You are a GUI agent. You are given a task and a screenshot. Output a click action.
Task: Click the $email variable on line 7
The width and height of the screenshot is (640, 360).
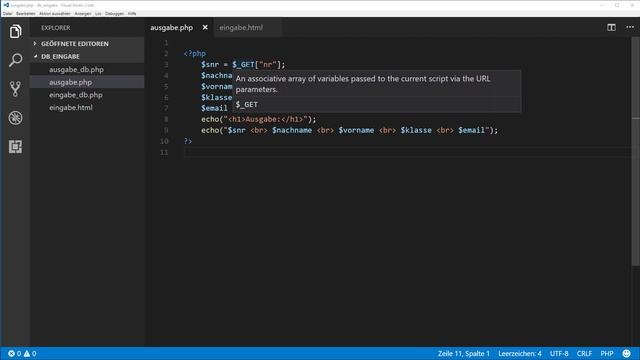[214, 108]
